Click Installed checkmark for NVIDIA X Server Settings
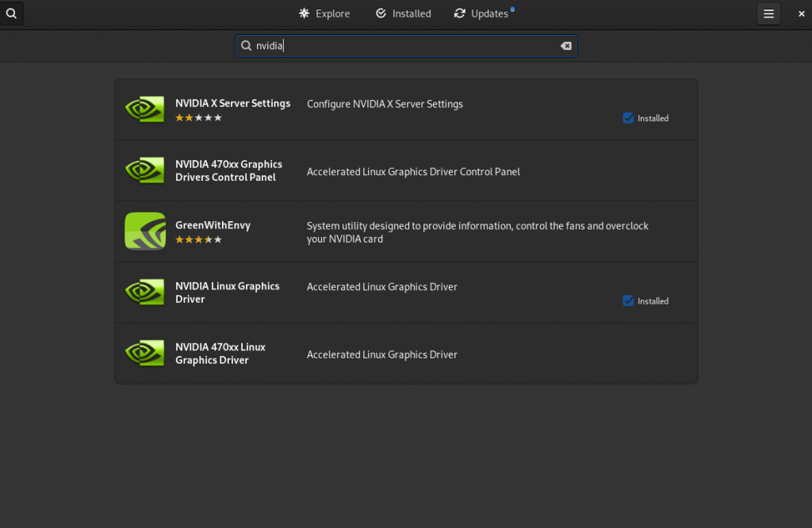 click(x=628, y=118)
